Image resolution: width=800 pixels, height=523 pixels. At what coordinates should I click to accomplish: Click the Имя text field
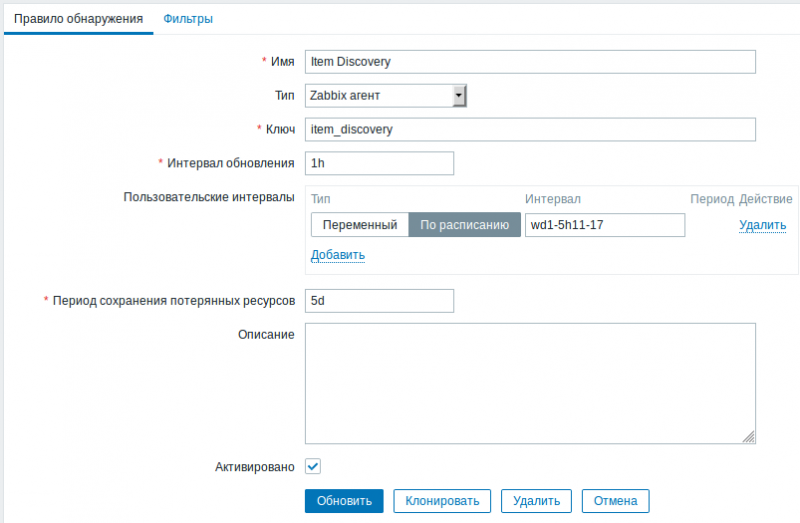tap(530, 62)
